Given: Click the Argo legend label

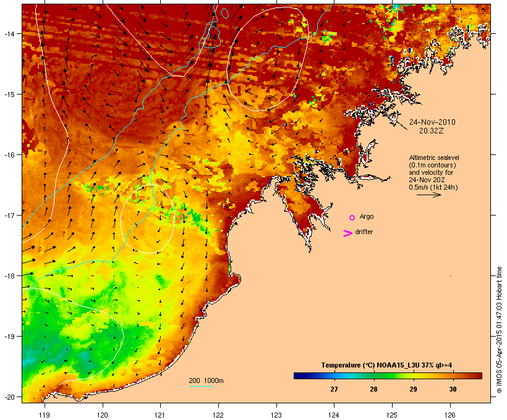Looking at the screenshot, I should (367, 216).
